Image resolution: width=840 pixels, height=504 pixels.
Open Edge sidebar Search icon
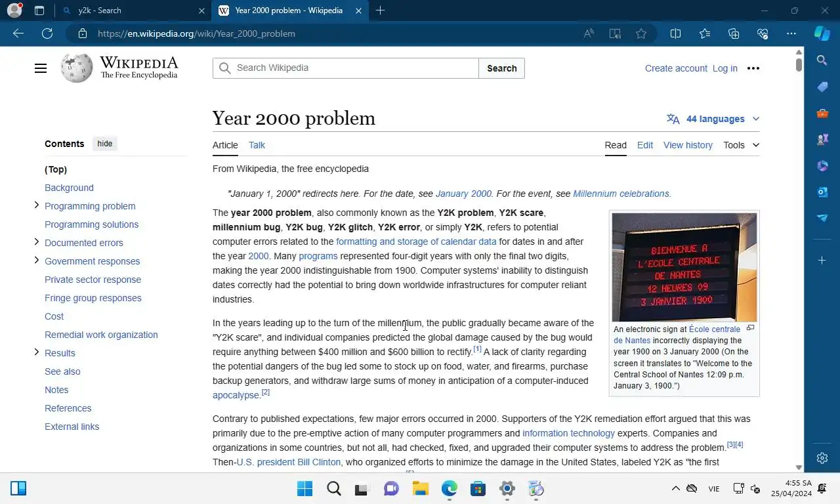(822, 60)
